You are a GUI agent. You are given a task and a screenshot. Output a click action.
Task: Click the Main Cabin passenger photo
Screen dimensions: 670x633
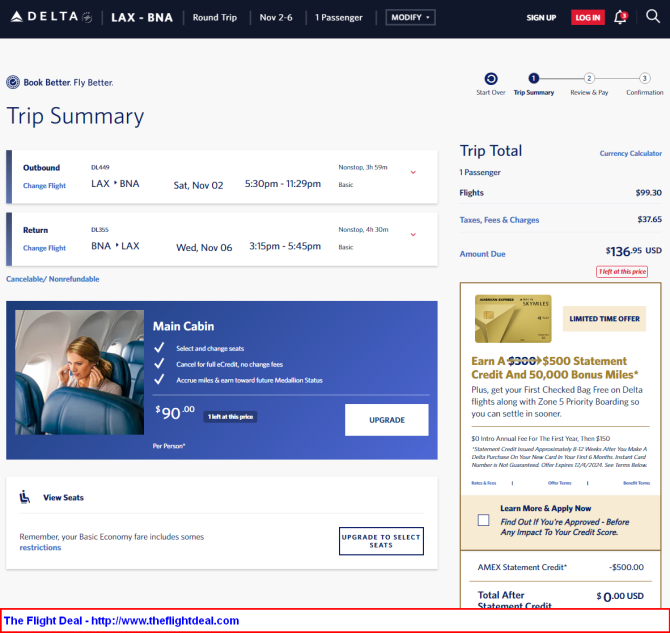pos(79,372)
